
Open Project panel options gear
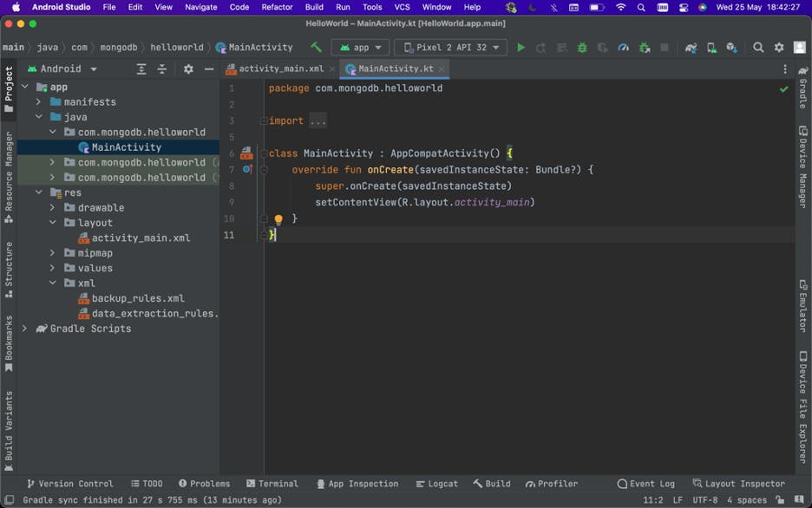(188, 68)
